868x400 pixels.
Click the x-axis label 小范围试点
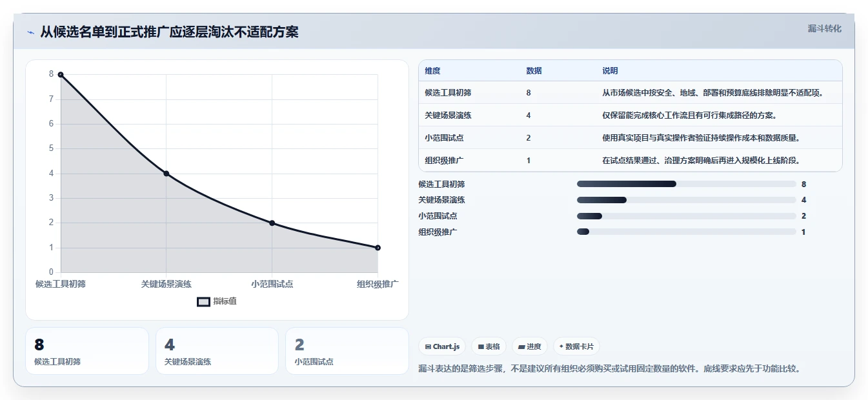(272, 284)
